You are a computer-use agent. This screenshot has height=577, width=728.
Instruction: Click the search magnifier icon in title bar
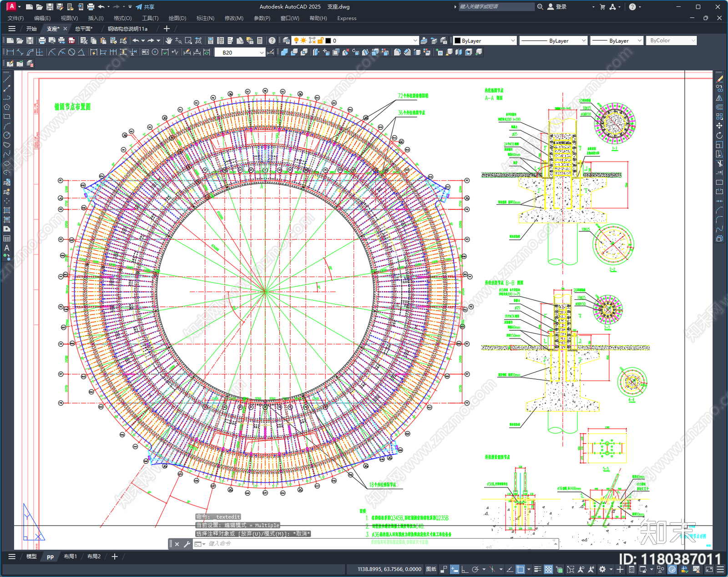[540, 7]
